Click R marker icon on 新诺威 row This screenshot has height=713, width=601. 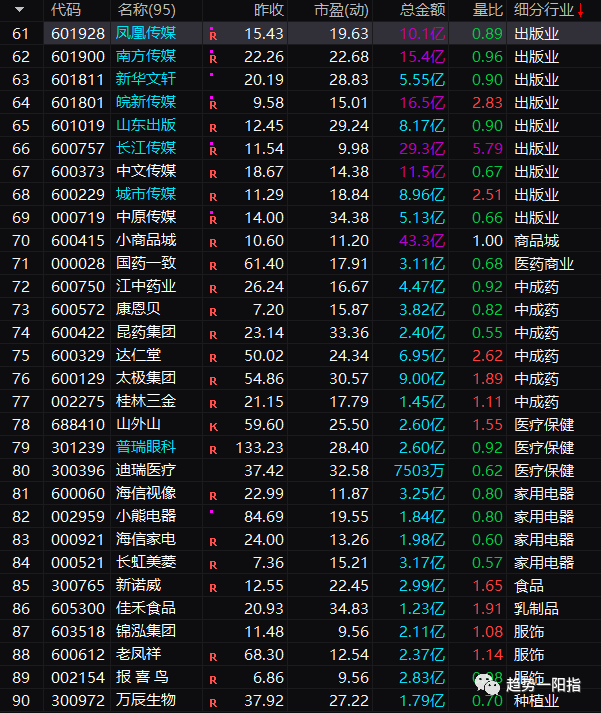(213, 588)
